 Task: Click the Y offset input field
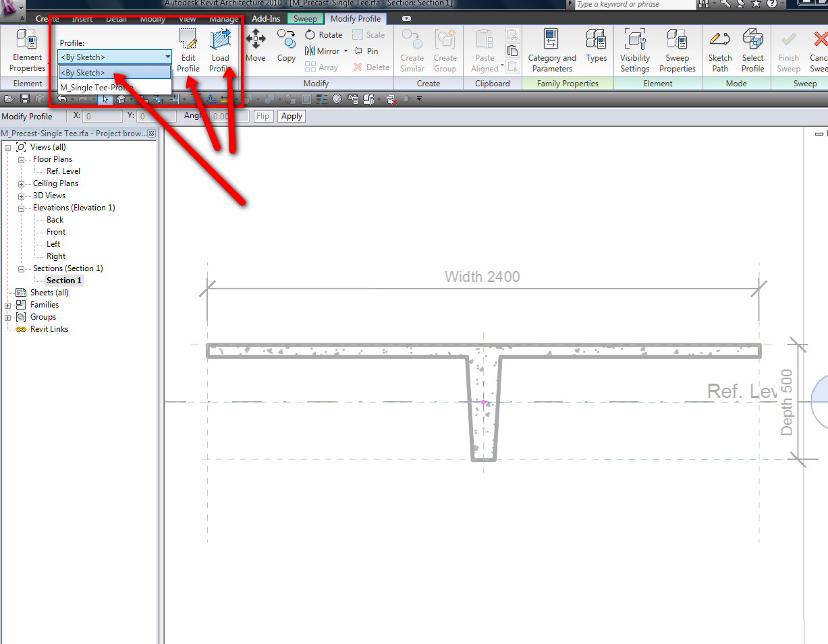coord(157,116)
